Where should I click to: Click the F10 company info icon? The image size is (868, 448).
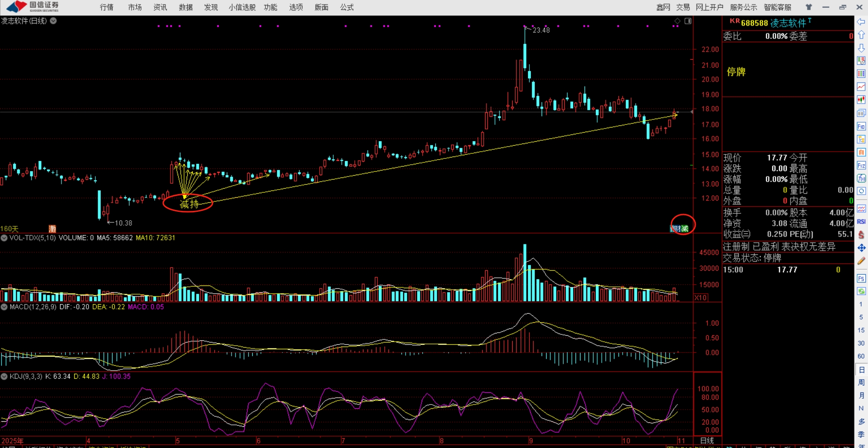pyautogui.click(x=861, y=126)
